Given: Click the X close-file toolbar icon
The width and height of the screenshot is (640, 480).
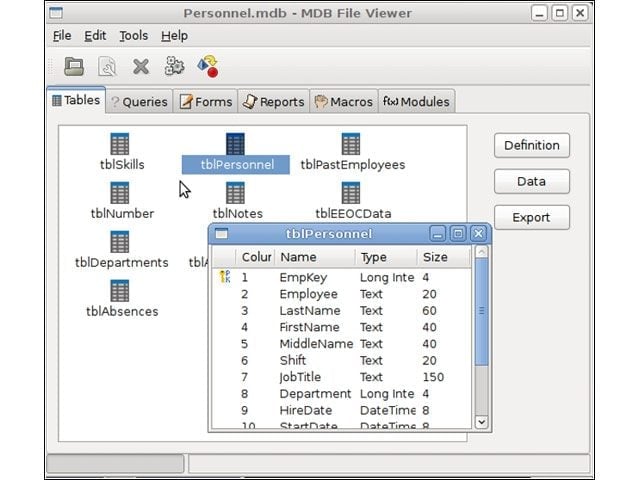Looking at the screenshot, I should click(x=141, y=67).
